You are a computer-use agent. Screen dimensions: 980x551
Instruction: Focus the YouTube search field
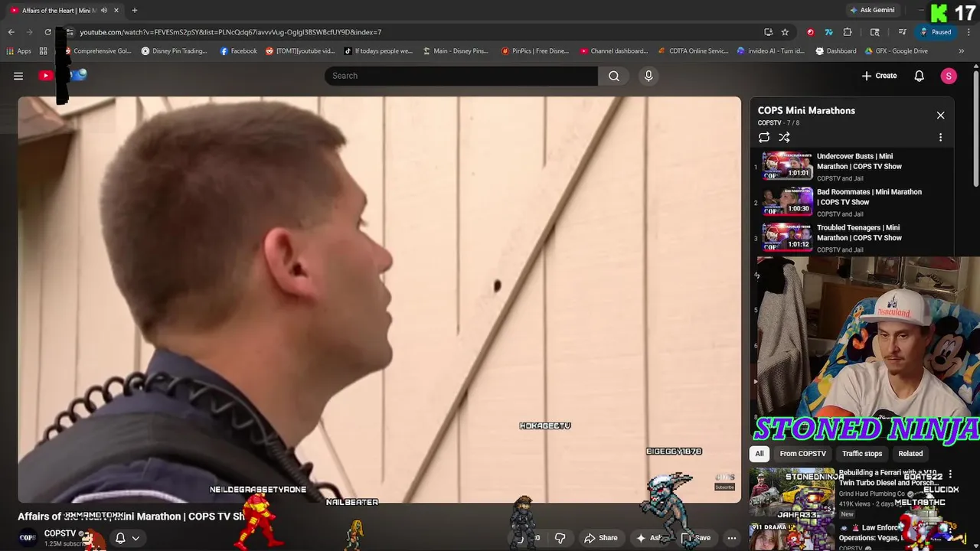point(461,76)
